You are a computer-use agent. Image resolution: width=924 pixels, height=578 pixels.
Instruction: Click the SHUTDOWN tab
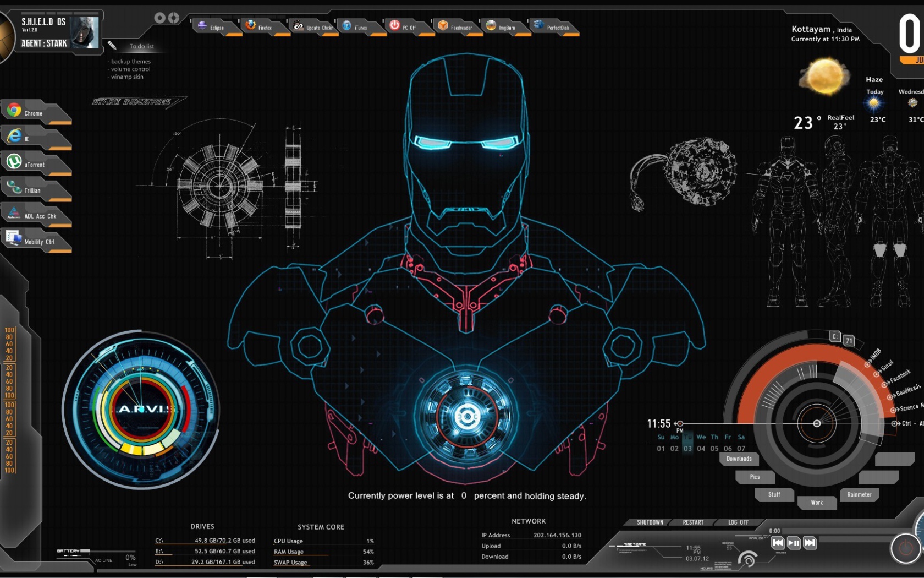point(650,522)
